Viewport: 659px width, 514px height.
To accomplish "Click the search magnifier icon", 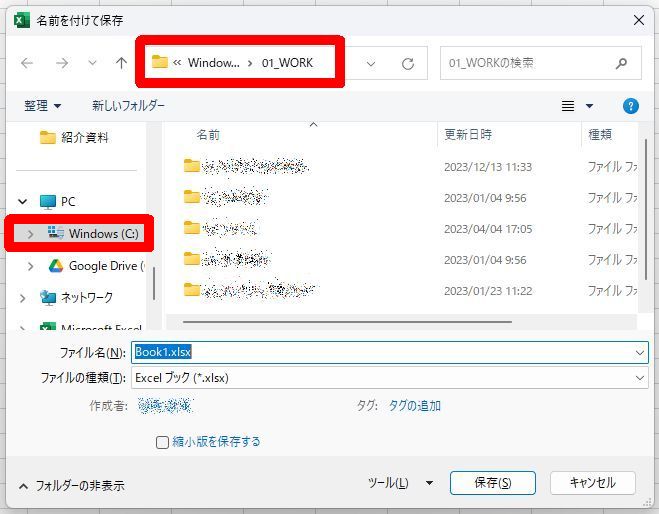I will [622, 63].
